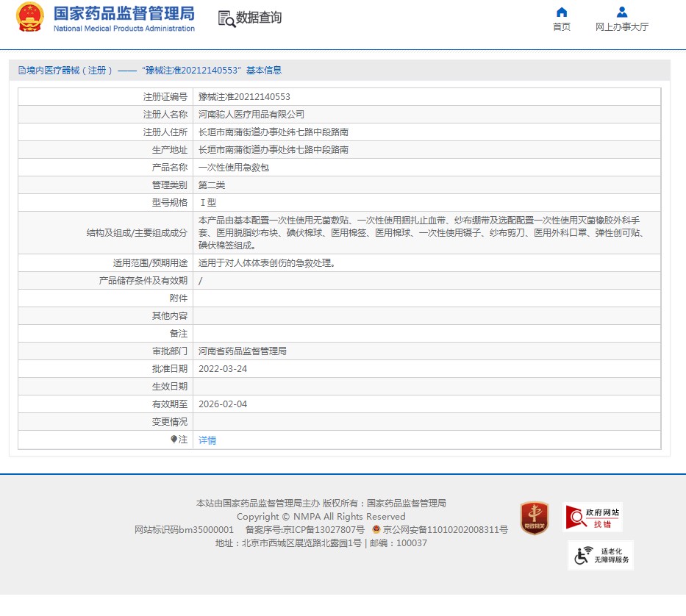Click the 生产地址 address value
This screenshot has width=686, height=616.
[274, 150]
